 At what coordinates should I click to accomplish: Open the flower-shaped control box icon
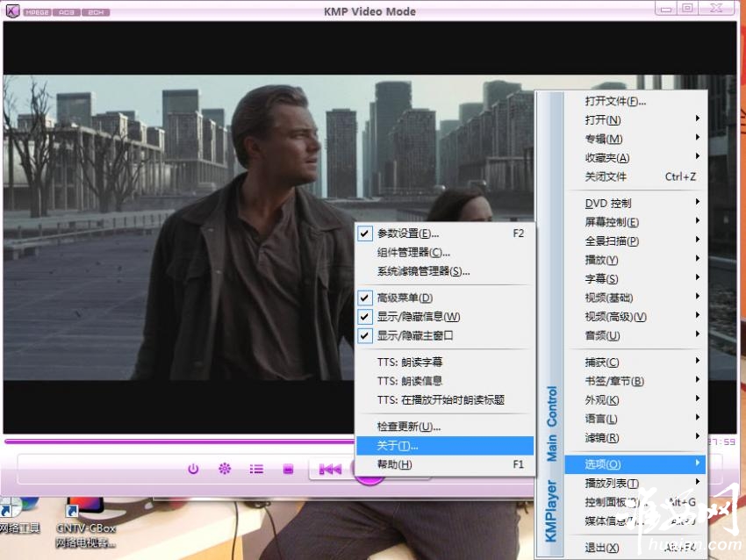click(225, 469)
